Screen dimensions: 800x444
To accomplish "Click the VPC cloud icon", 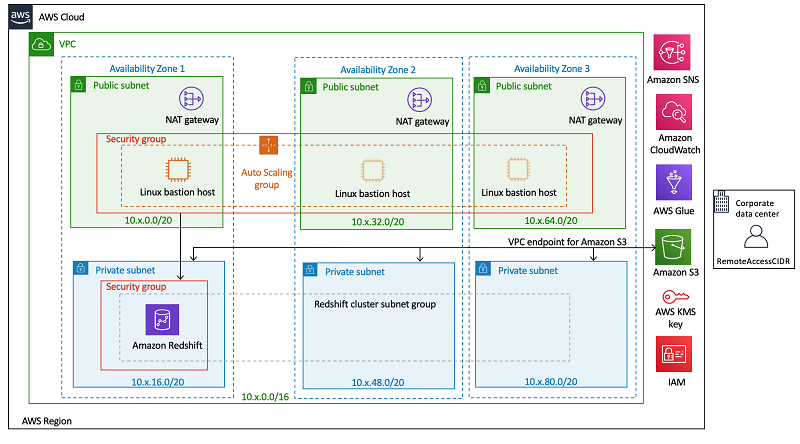I will point(41,45).
